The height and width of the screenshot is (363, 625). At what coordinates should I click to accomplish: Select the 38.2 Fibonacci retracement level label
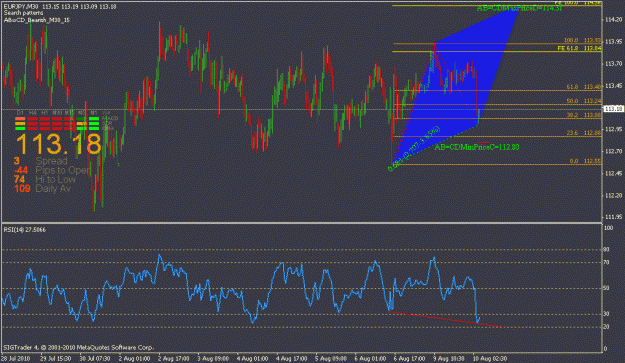(584, 115)
